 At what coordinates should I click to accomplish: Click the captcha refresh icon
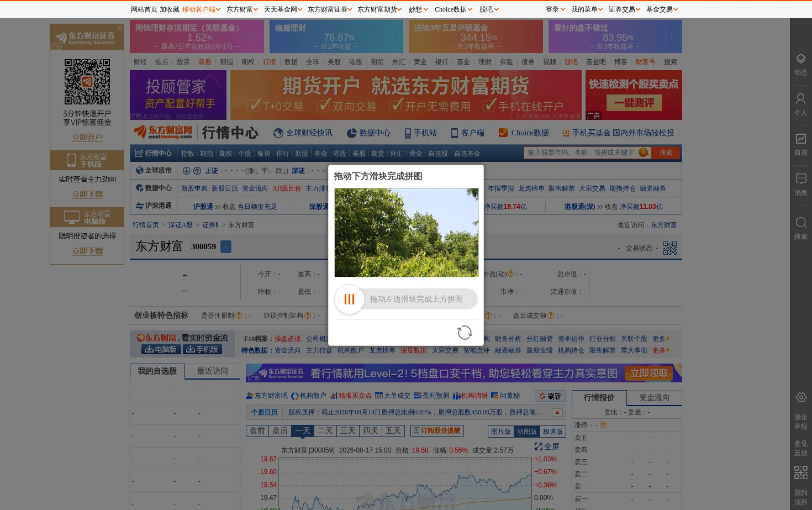(465, 332)
